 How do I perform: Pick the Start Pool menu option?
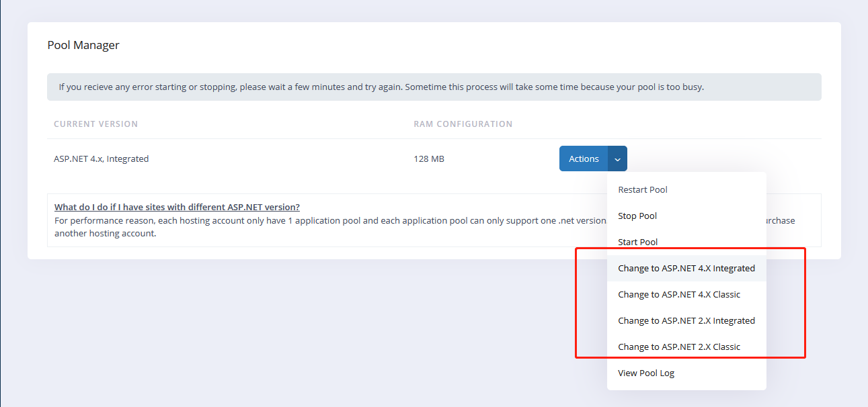pyautogui.click(x=637, y=242)
